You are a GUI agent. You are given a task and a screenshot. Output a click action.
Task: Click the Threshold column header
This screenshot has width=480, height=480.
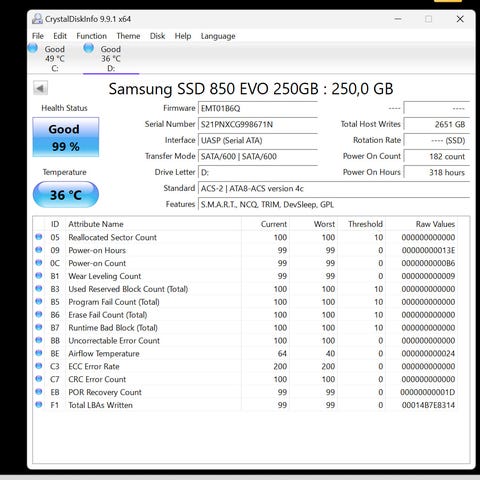coord(361,224)
